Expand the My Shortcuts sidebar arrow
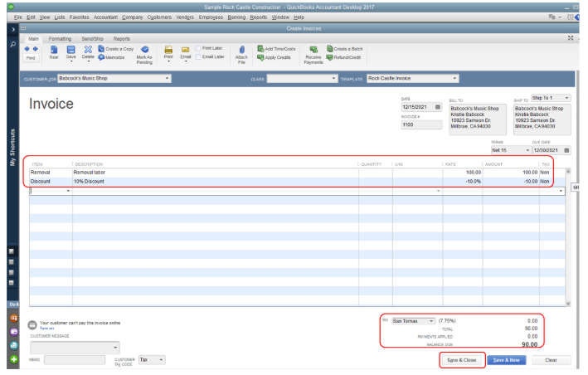This screenshot has height=375, width=588. tap(13, 29)
